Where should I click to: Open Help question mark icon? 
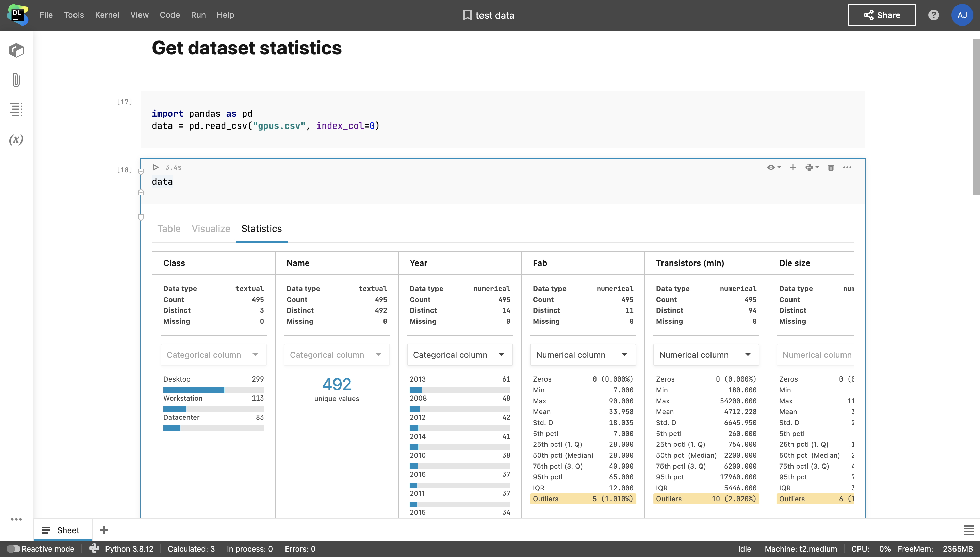coord(933,15)
